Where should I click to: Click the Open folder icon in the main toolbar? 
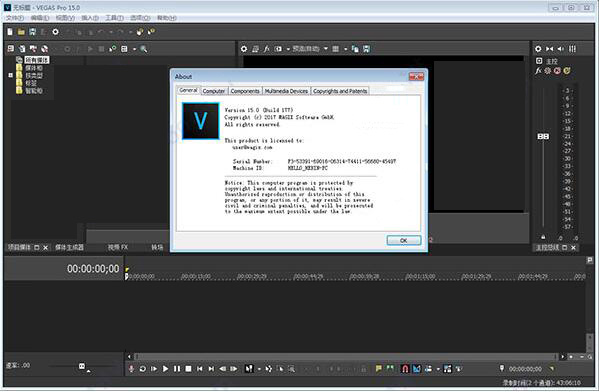(21, 32)
